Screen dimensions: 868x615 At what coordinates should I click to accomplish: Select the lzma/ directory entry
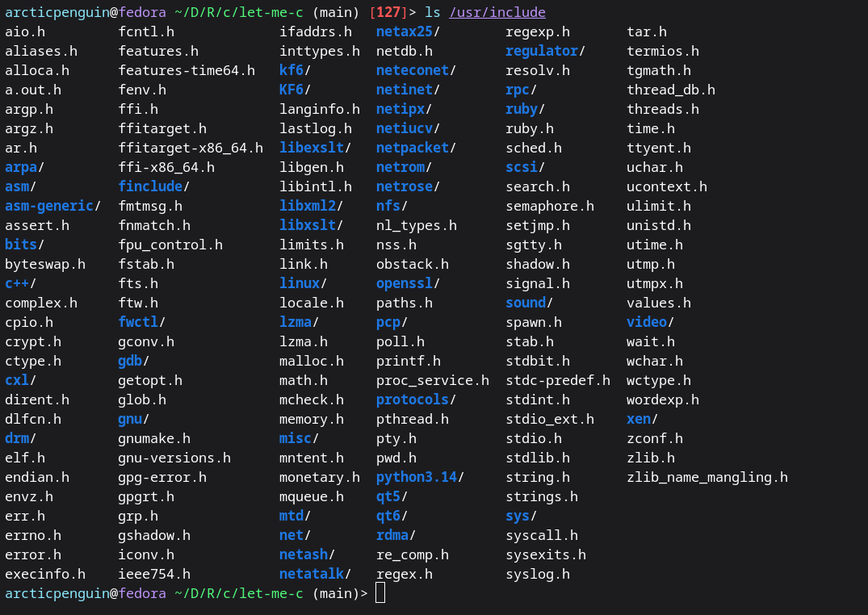(x=299, y=322)
